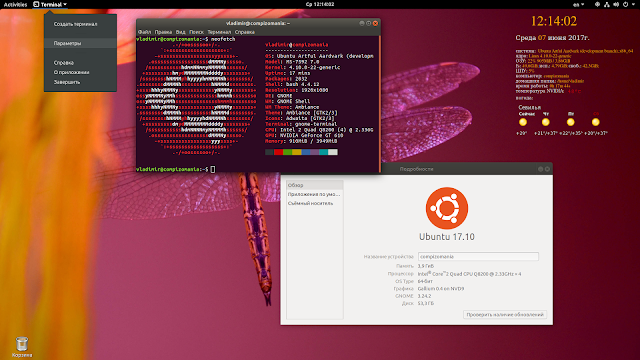The image size is (640, 360).
Task: Click the sun icon under Чт forecast
Action: 546,122
